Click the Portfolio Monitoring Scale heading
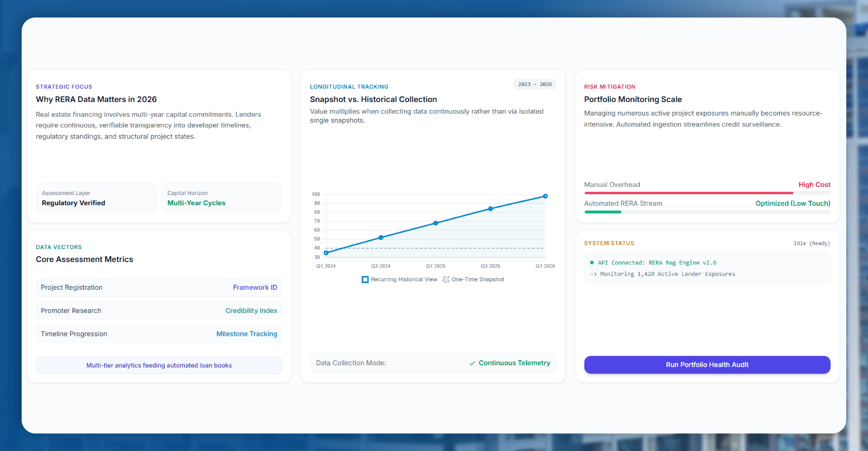 (x=633, y=99)
